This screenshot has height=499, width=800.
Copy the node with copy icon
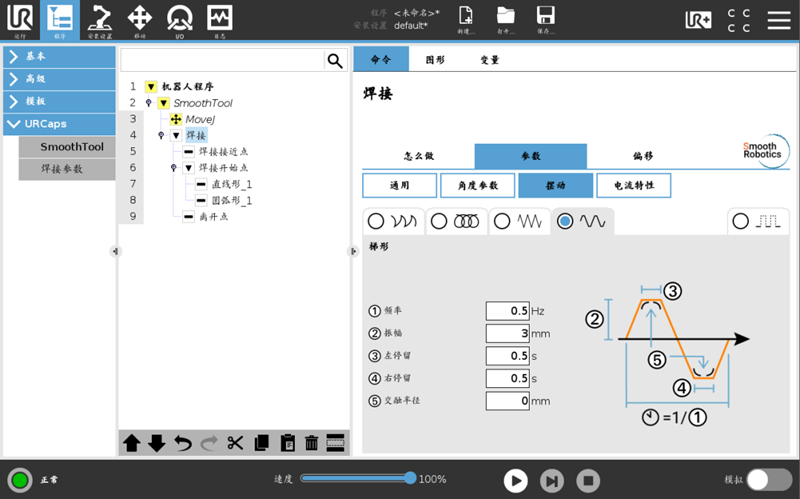click(261, 442)
